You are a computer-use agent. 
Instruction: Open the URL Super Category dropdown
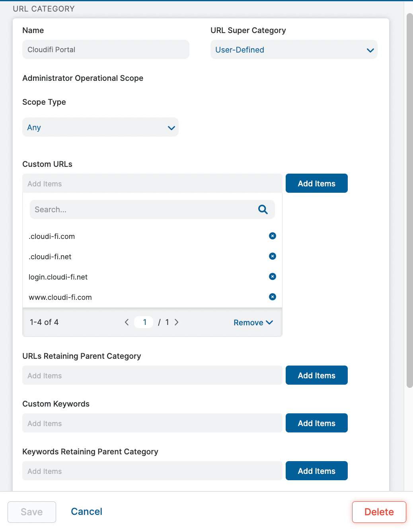tap(294, 50)
